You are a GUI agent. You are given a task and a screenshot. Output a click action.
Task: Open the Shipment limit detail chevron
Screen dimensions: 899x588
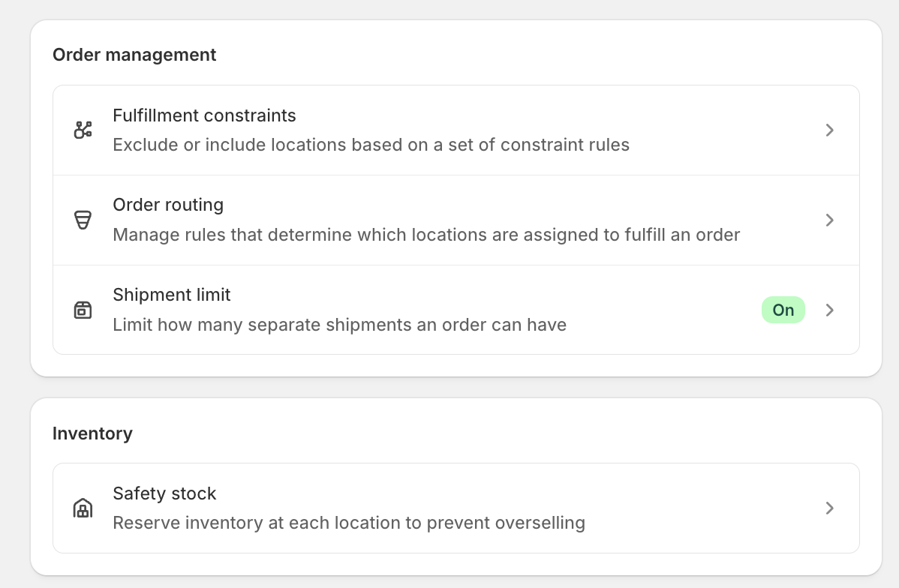tap(830, 310)
